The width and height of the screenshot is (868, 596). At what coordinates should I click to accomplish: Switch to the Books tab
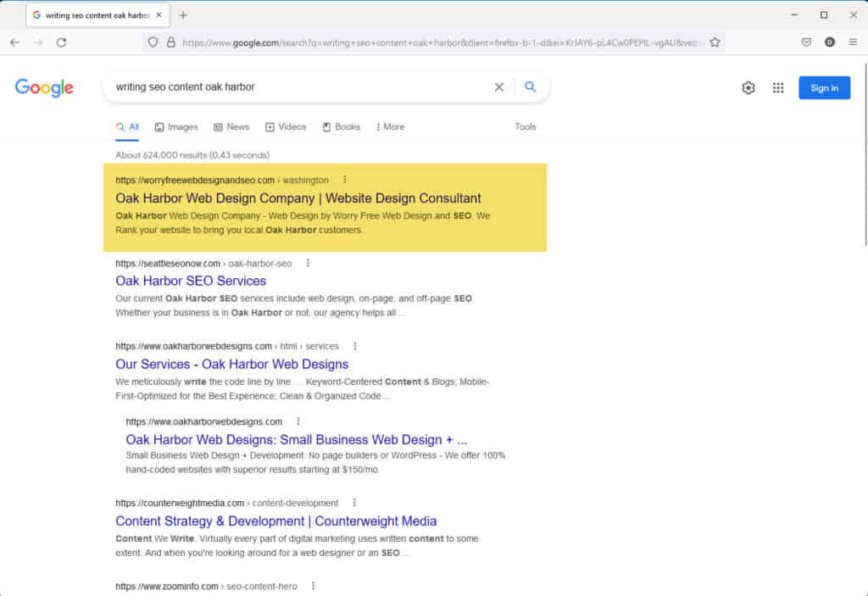(x=341, y=127)
